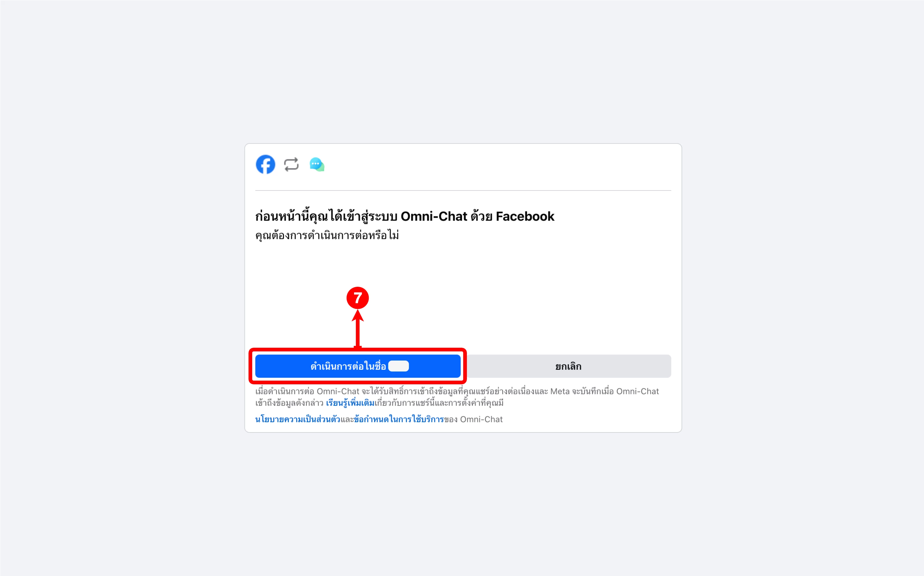Click the bold heading starting with ก่อนหน้านี้
The height and width of the screenshot is (576, 924).
point(405,216)
